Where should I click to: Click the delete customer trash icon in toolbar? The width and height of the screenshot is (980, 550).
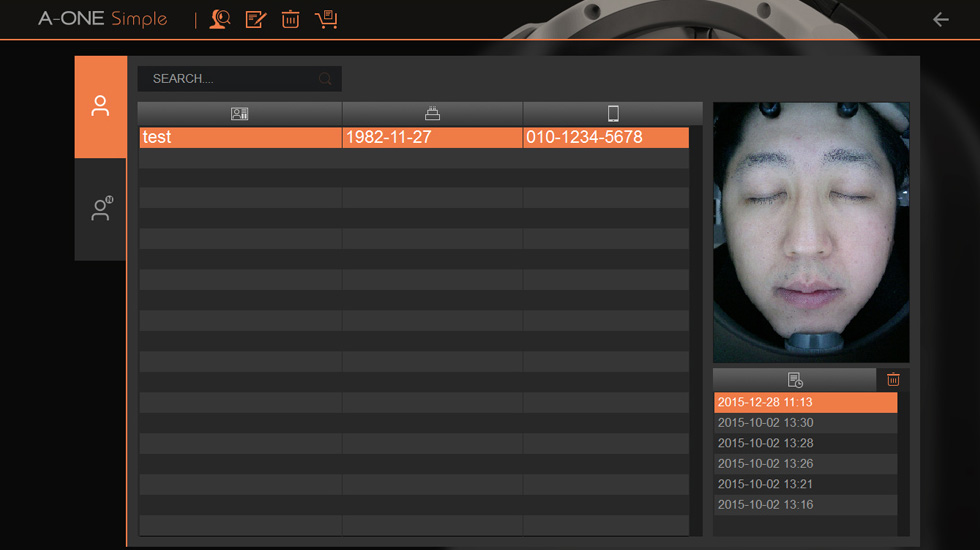pos(291,19)
